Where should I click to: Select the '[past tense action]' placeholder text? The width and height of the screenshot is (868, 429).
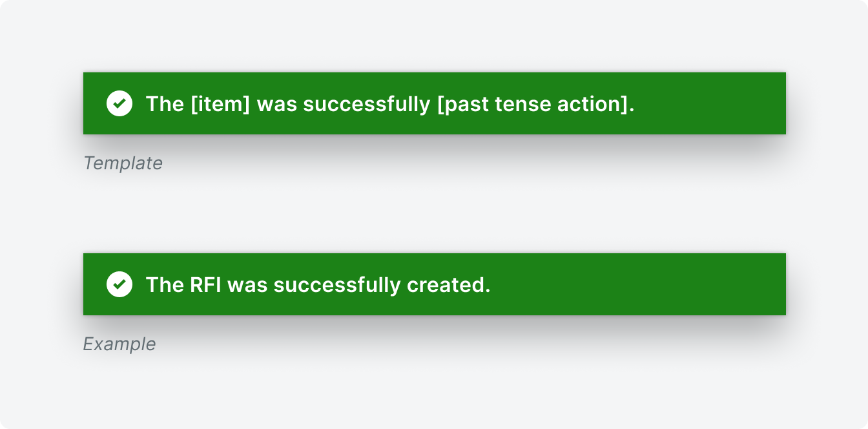click(533, 104)
